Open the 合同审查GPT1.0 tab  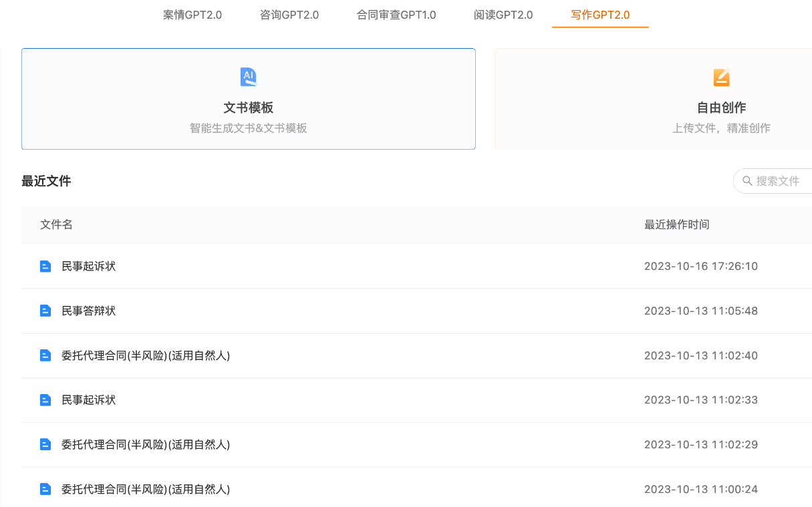click(397, 13)
